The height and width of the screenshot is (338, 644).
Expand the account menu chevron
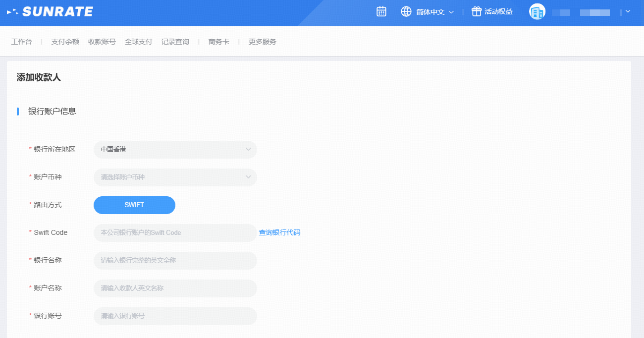(x=628, y=11)
